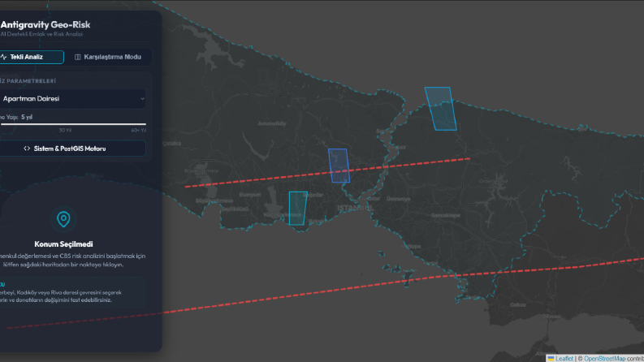This screenshot has width=644, height=362.
Task: Click the Esenyurt label on the map
Action: (250, 195)
